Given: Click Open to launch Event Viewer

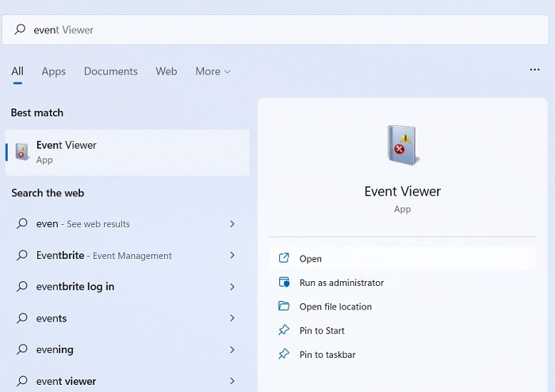Looking at the screenshot, I should pos(403,258).
